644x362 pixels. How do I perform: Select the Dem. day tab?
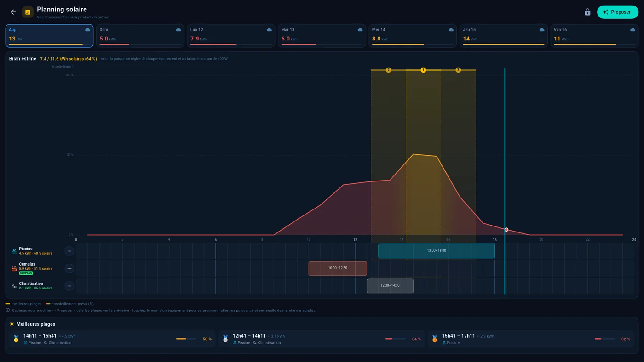(x=140, y=36)
